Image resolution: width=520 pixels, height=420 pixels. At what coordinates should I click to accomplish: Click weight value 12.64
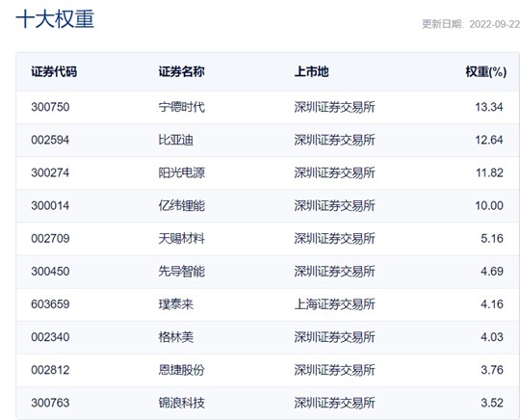point(489,140)
